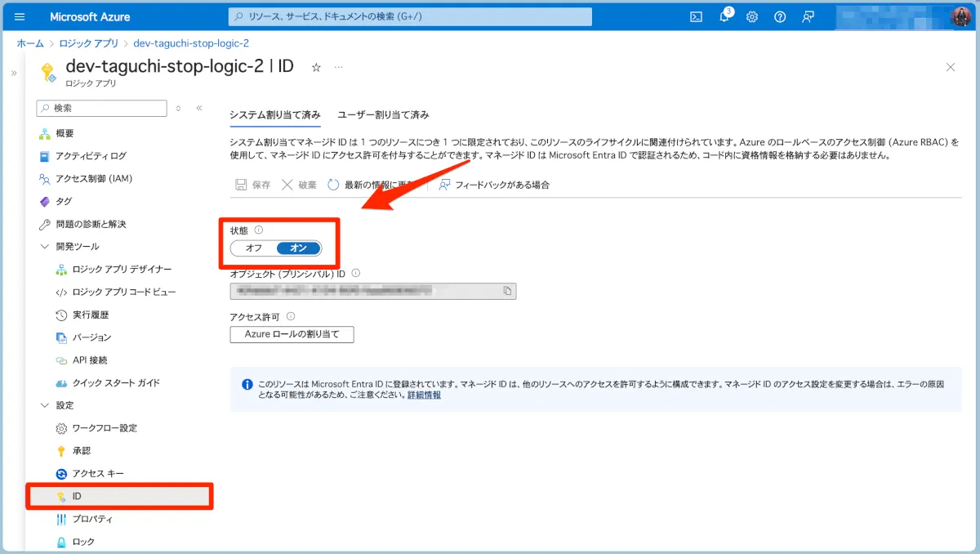The width and height of the screenshot is (980, 554).
Task: Click the resource menu search box
Action: [102, 108]
